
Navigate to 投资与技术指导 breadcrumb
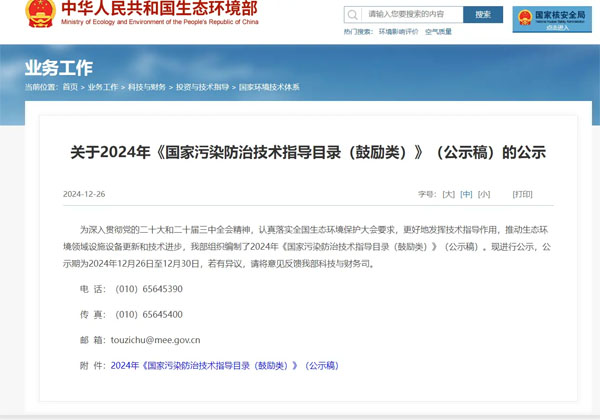[x=202, y=87]
